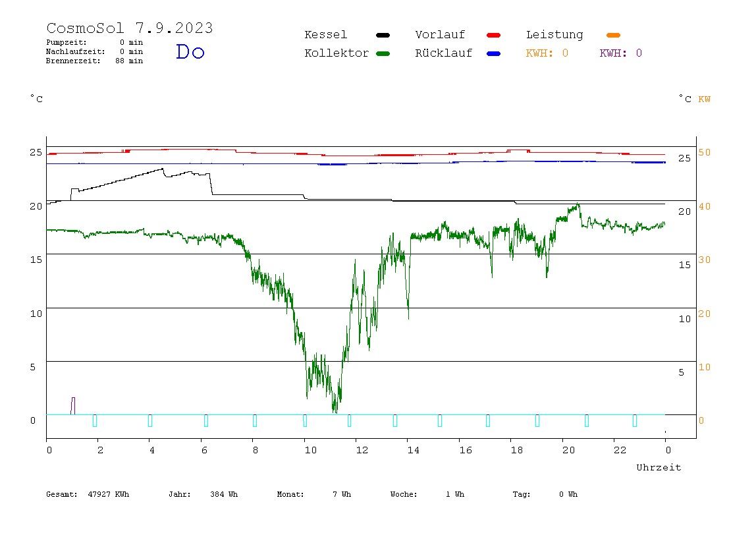Click the purple 'KWH: 0' value
756x535 pixels.
point(620,53)
